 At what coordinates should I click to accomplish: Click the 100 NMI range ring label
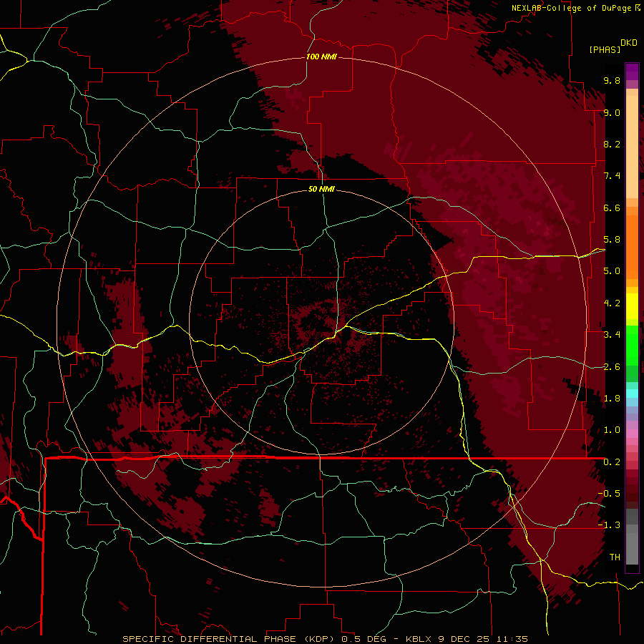point(321,57)
